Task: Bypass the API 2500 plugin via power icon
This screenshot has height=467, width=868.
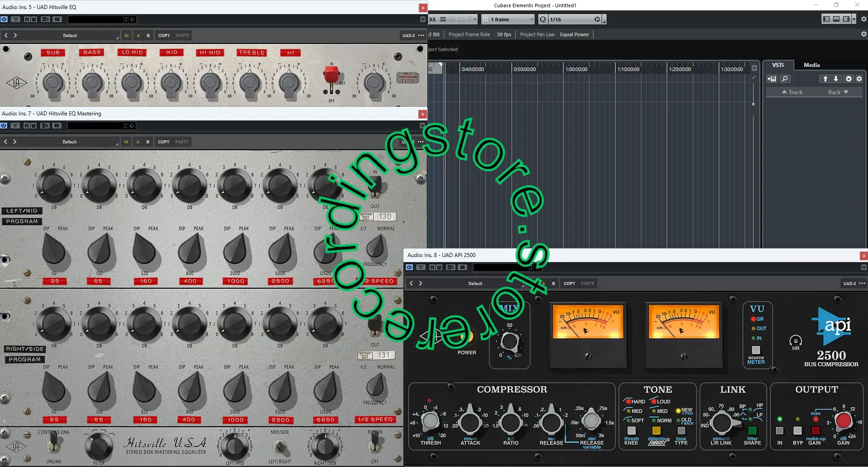Action: (x=409, y=267)
